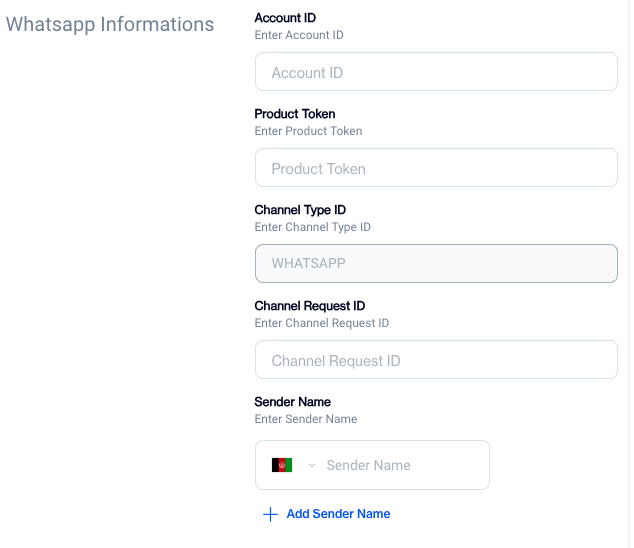This screenshot has width=634, height=548.
Task: Select the Whatsapp Informations heading
Action: [110, 25]
